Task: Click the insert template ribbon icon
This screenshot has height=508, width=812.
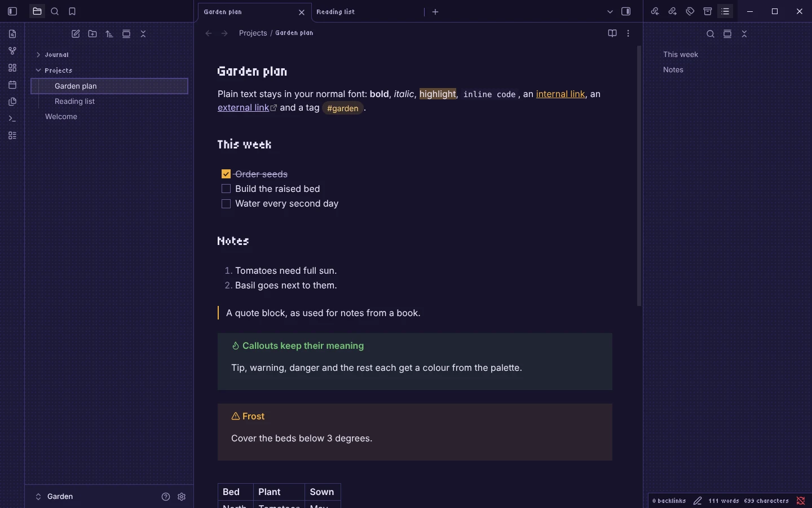Action: (x=12, y=102)
